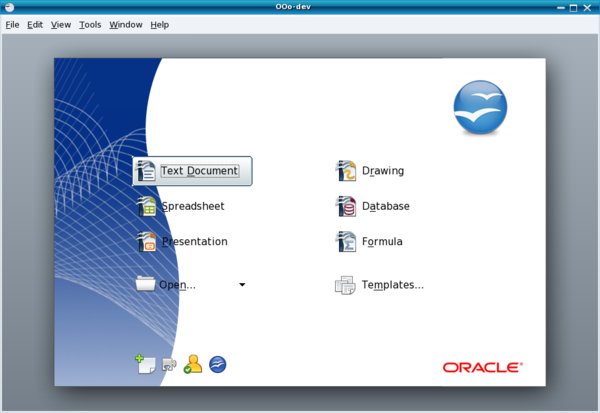The width and height of the screenshot is (600, 413).
Task: Create a new Database
Action: pos(386,206)
